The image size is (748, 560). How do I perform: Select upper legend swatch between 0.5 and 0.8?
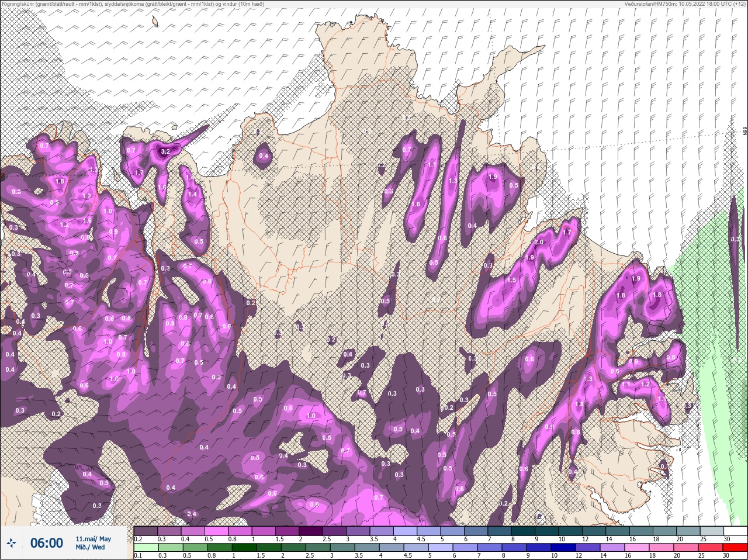tap(217, 531)
